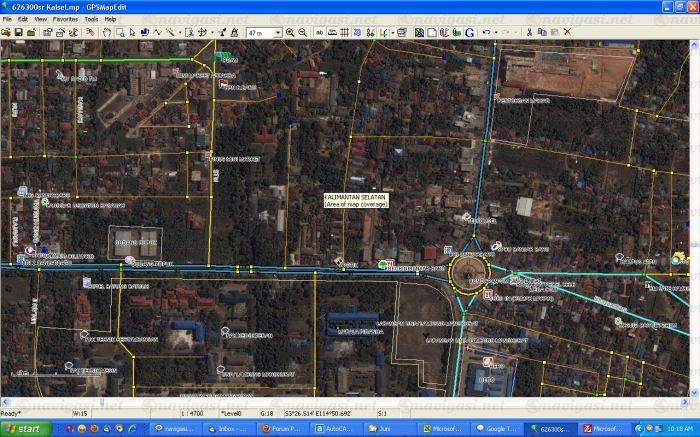
Task: Click the KALIMANTAN SELATAN map coverage label
Action: coord(356,200)
